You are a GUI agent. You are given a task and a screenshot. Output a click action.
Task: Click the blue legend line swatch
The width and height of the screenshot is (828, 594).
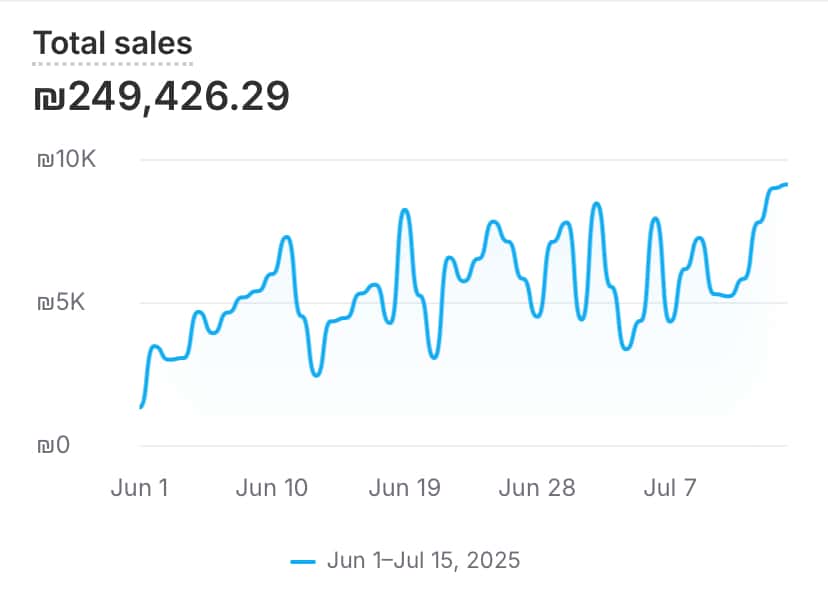click(x=303, y=561)
